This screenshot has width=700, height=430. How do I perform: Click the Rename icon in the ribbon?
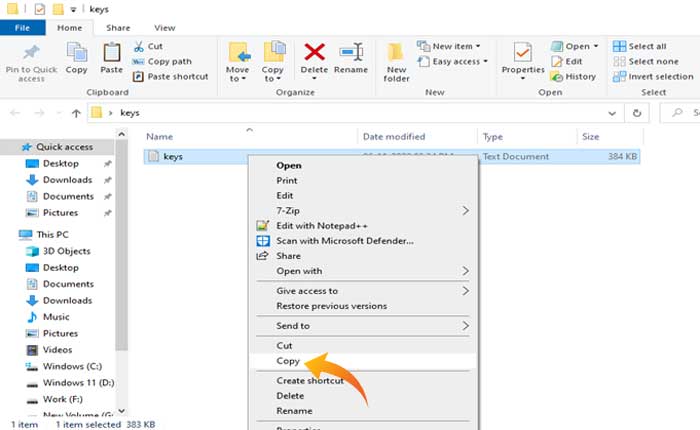tap(351, 56)
